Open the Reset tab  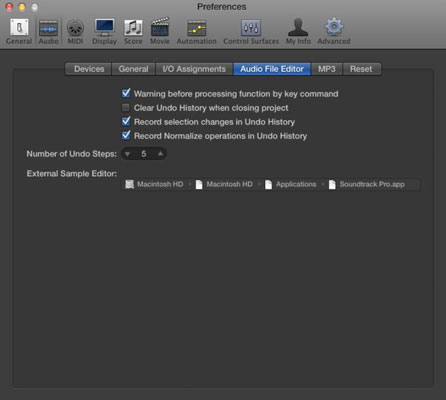pyautogui.click(x=361, y=69)
